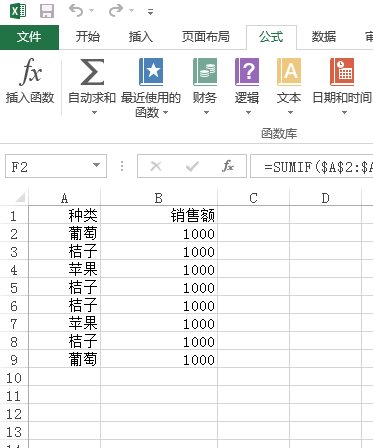Click cell A7 containing 苹果
Viewport: 373px width, 448px height.
pos(65,323)
